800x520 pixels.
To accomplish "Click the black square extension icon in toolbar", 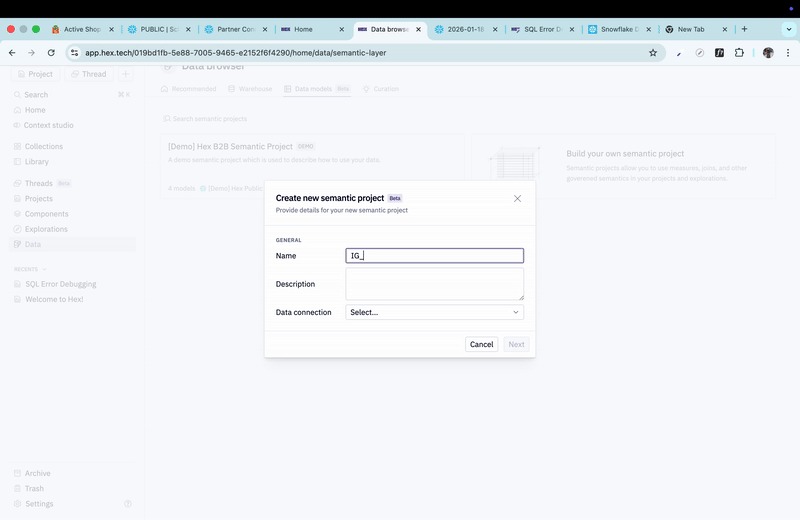I will pos(719,53).
